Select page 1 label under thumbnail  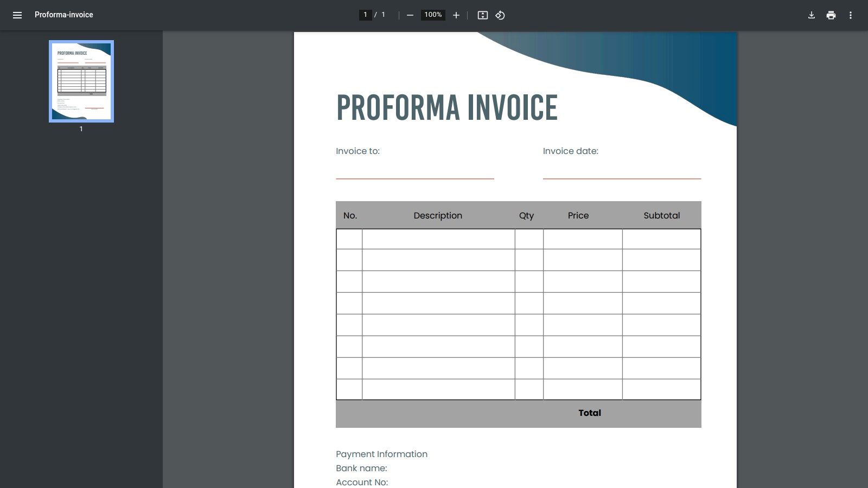pyautogui.click(x=81, y=129)
